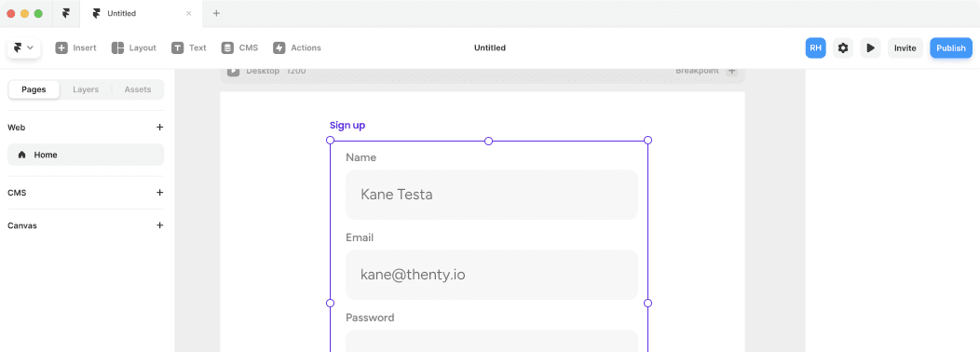Add a new Web page with plus
The width and height of the screenshot is (980, 352).
[159, 128]
